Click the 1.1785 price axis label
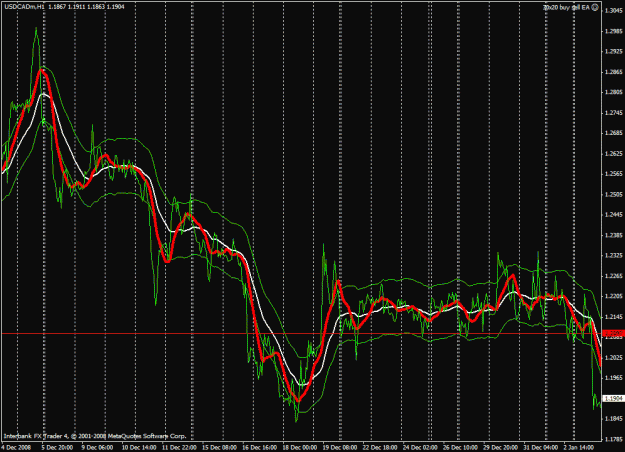 click(614, 439)
